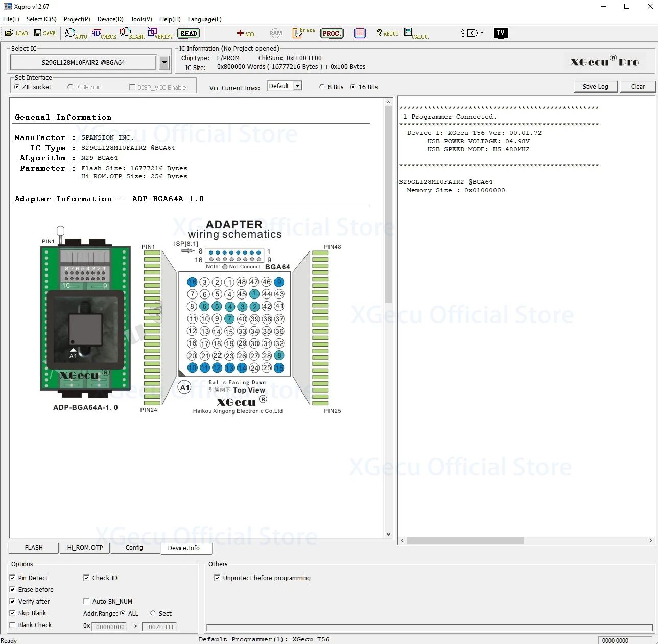Enable the Auto SN_NUM checkbox
Viewport: 658px width, 644px height.
pos(86,602)
